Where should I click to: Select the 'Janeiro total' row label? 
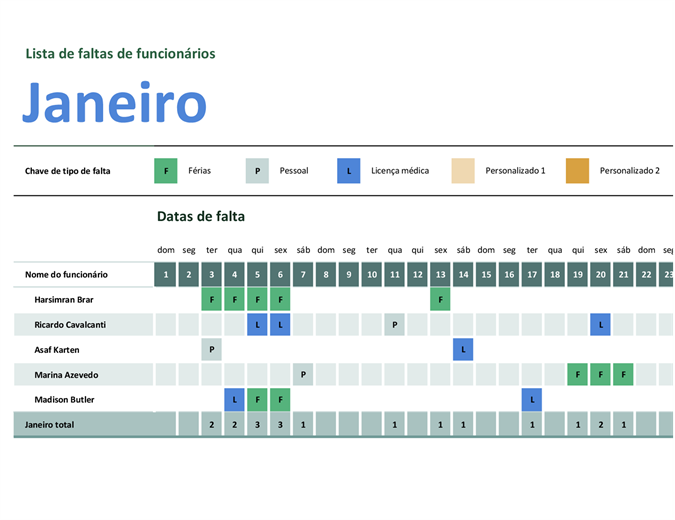coord(50,425)
